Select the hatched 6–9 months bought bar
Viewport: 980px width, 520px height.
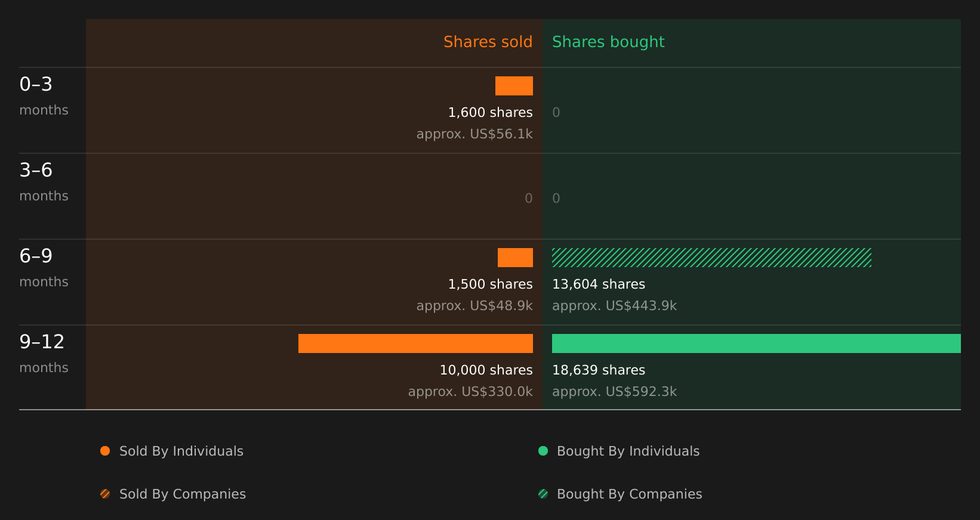point(711,258)
